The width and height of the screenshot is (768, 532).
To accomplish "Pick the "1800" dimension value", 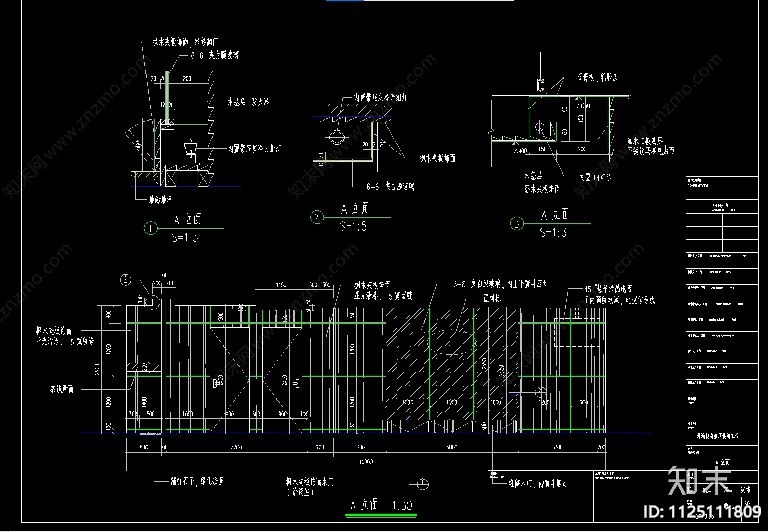I will pos(557,447).
